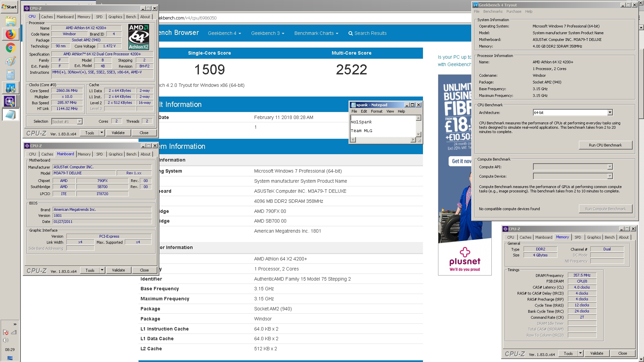Click the Start button
Image resolution: width=644 pixels, height=362 pixels.
click(x=9, y=7)
